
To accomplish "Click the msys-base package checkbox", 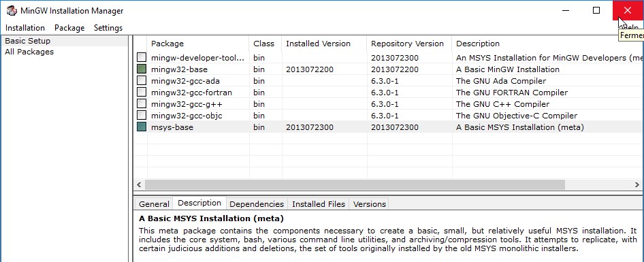I will coord(142,127).
